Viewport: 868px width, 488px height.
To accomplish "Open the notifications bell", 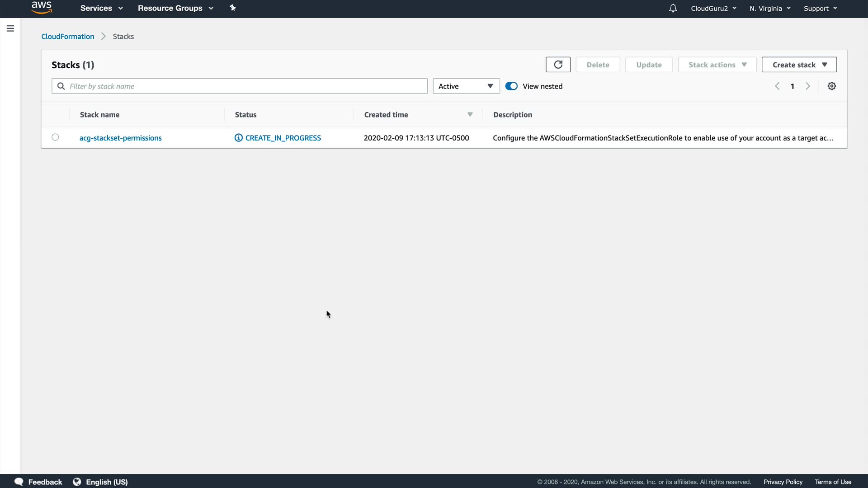I will pos(673,8).
